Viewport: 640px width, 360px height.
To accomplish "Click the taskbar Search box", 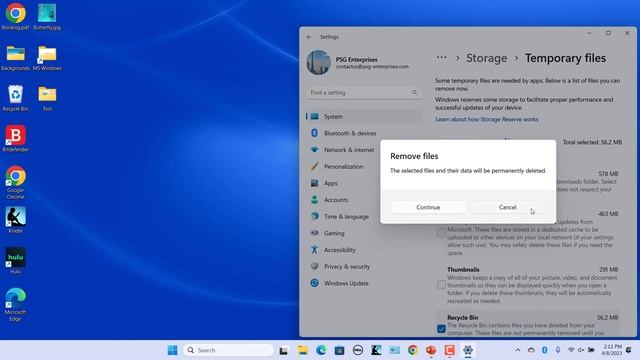I will (229, 350).
